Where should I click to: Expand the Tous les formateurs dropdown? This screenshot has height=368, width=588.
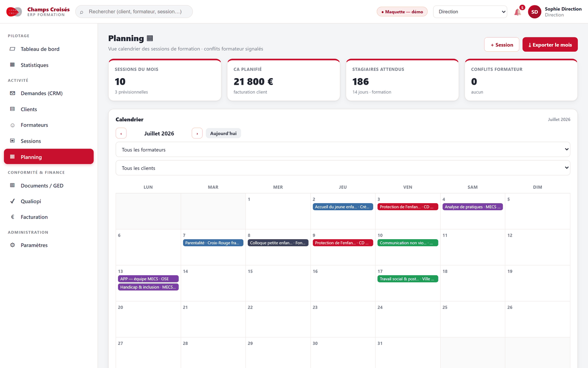(x=343, y=149)
